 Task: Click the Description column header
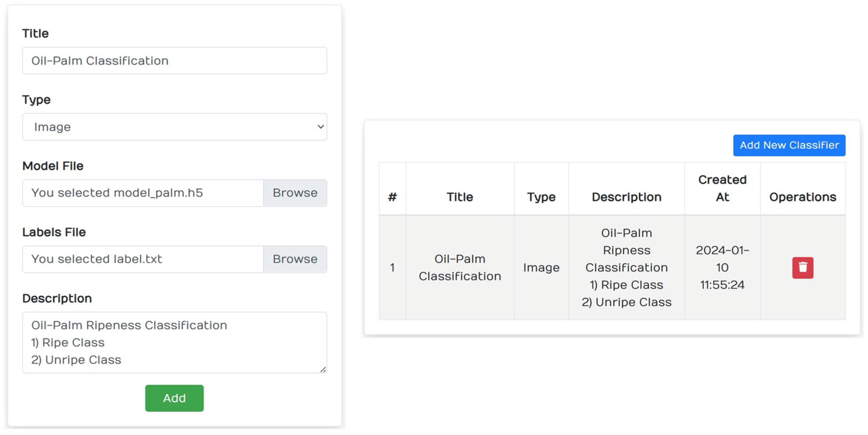(x=626, y=197)
